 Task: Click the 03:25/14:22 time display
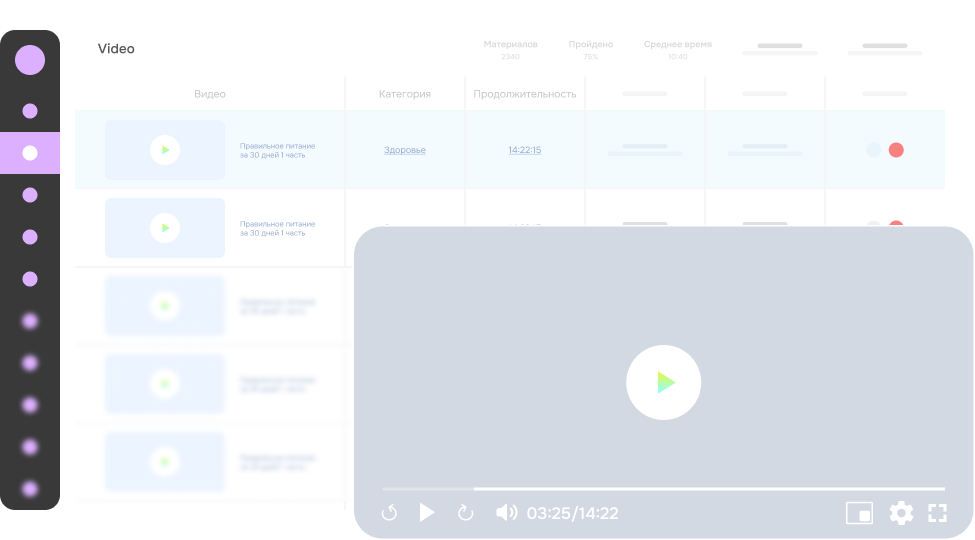(573, 513)
